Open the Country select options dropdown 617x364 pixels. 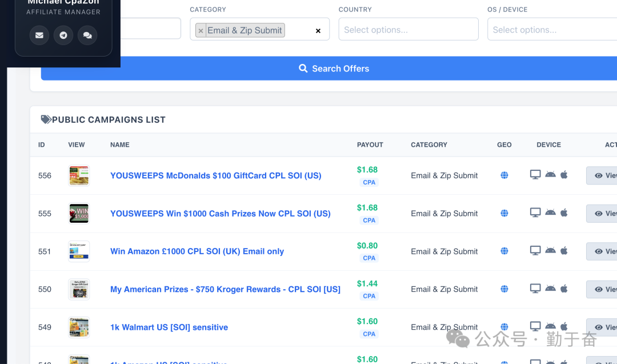[x=408, y=29]
